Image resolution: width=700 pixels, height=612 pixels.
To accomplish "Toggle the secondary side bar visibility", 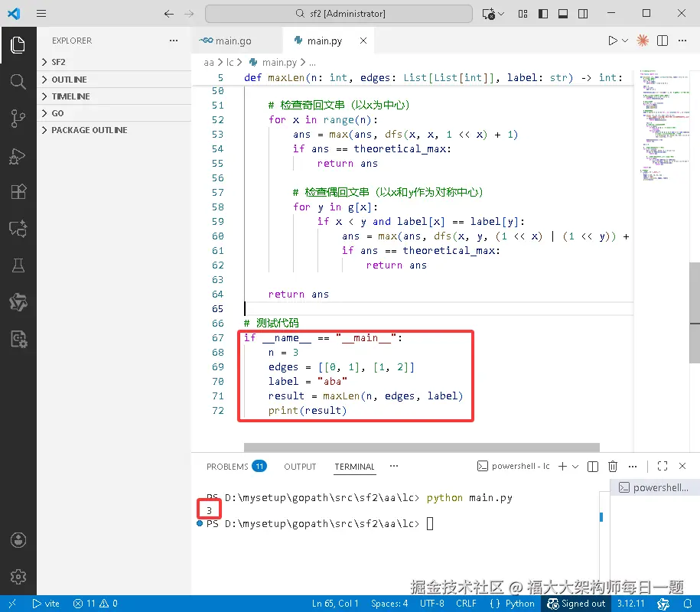I will pos(583,14).
